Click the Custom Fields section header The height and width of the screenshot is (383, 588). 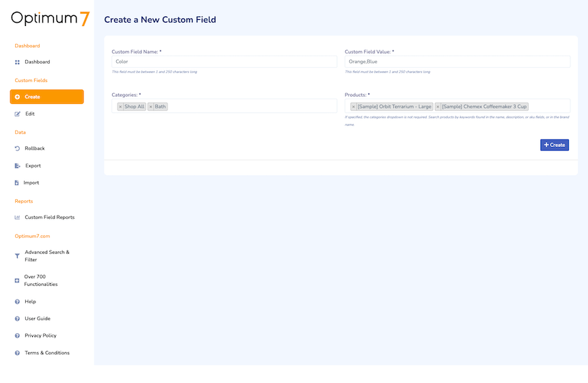31,81
